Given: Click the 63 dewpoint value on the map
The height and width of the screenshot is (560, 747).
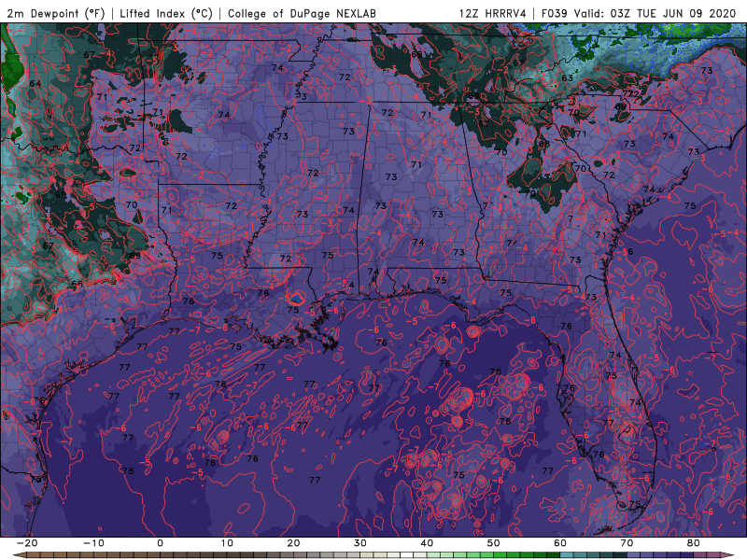Looking at the screenshot, I should 567,77.
